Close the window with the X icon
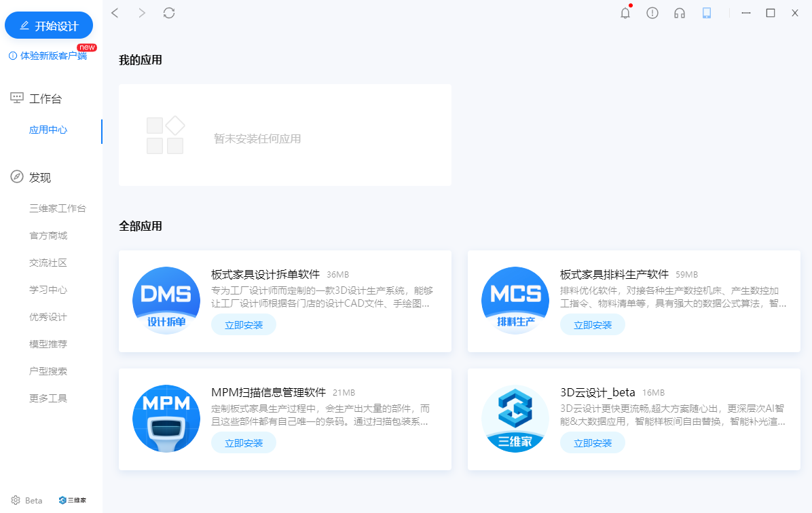Screen dimensions: 812x513 (x=795, y=13)
